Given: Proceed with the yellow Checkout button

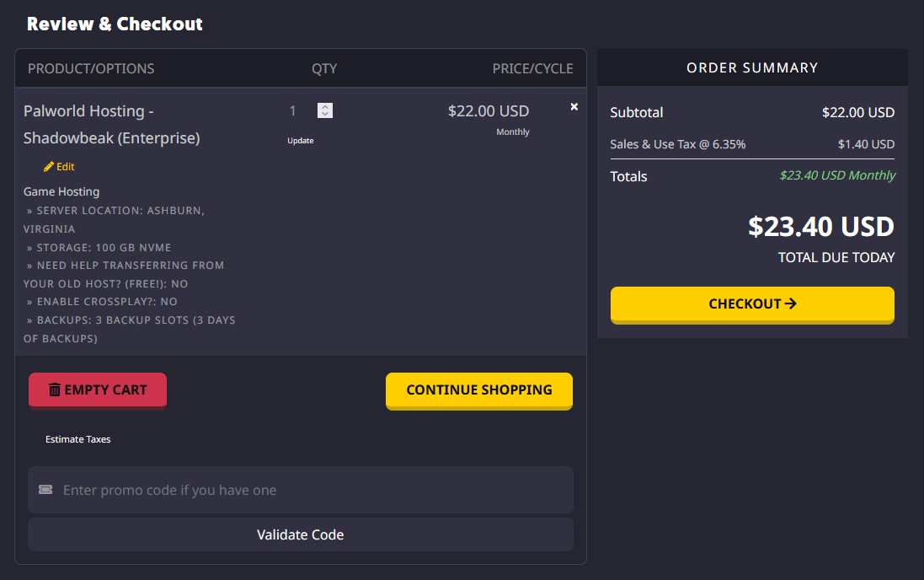Looking at the screenshot, I should click(x=752, y=304).
